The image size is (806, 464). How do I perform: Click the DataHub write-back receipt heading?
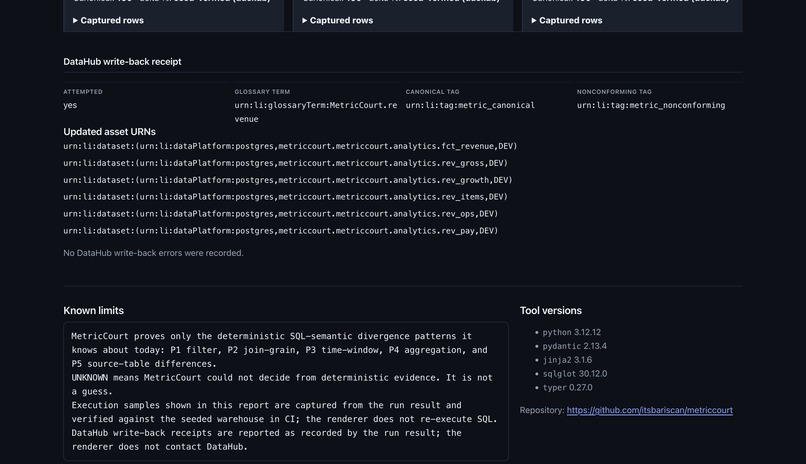tap(122, 62)
